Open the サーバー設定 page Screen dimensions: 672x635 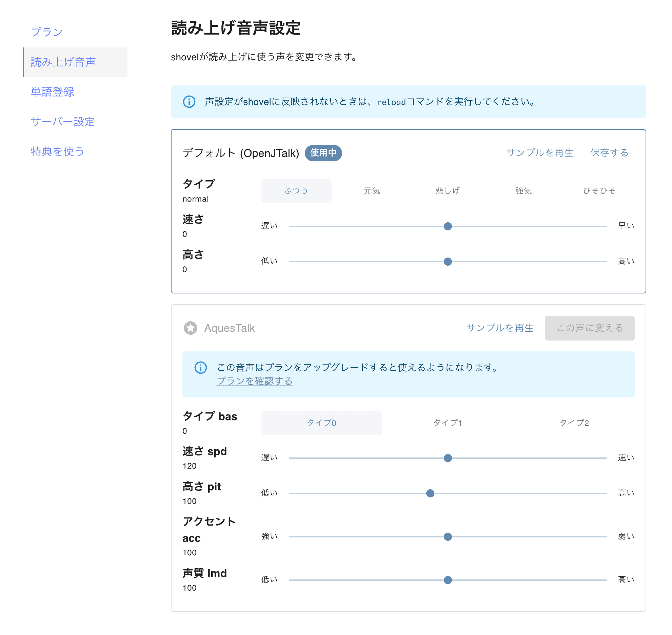(62, 122)
